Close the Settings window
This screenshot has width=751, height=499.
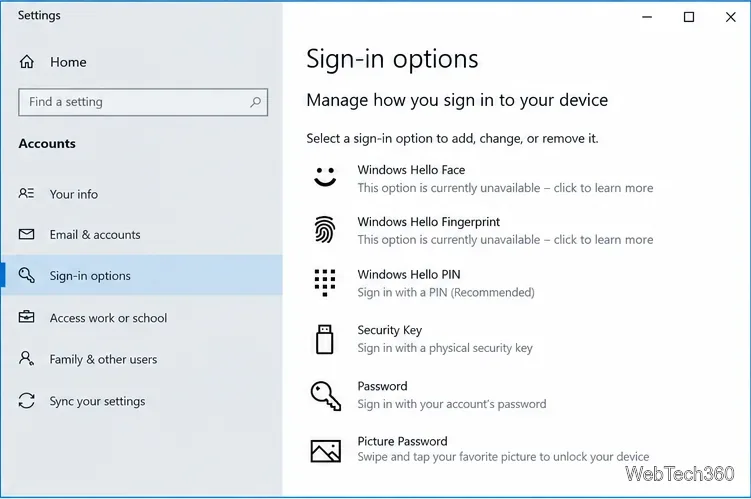tap(730, 17)
